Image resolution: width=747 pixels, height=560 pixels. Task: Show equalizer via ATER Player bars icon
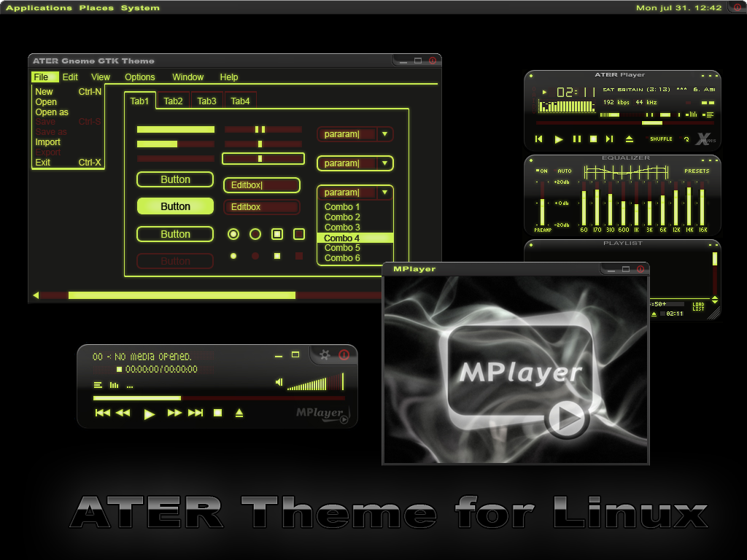[692, 114]
